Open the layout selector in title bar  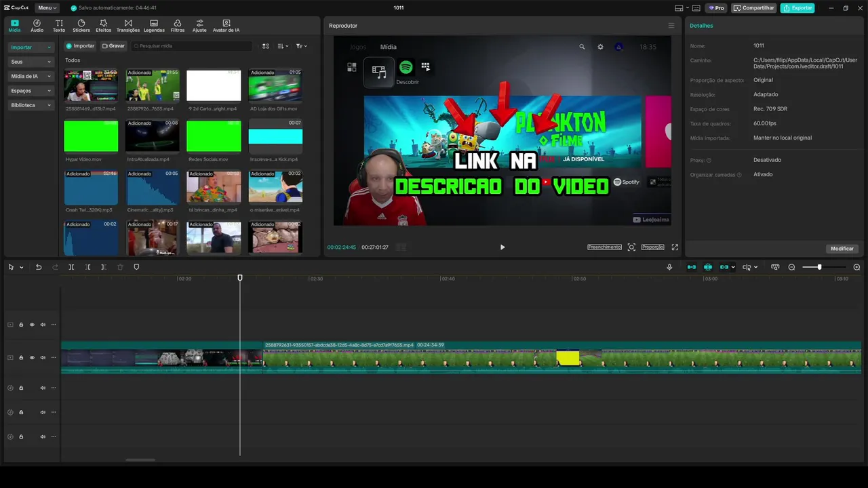[x=682, y=8]
